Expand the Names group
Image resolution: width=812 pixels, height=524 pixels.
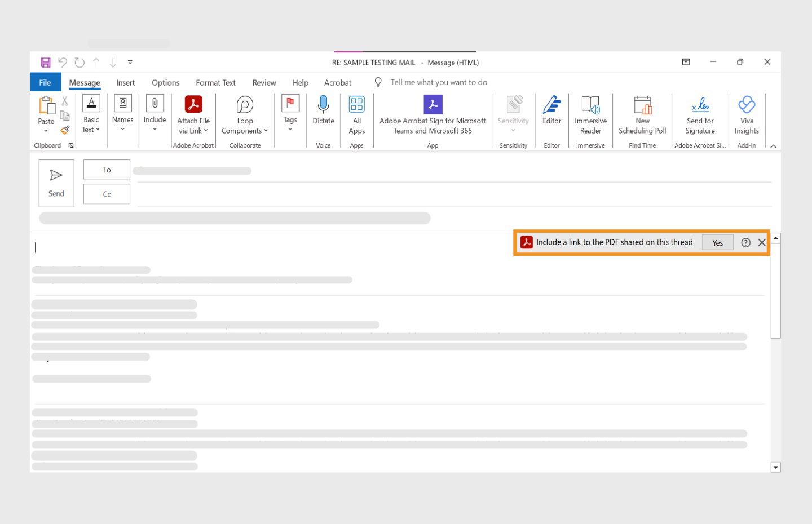coord(122,114)
